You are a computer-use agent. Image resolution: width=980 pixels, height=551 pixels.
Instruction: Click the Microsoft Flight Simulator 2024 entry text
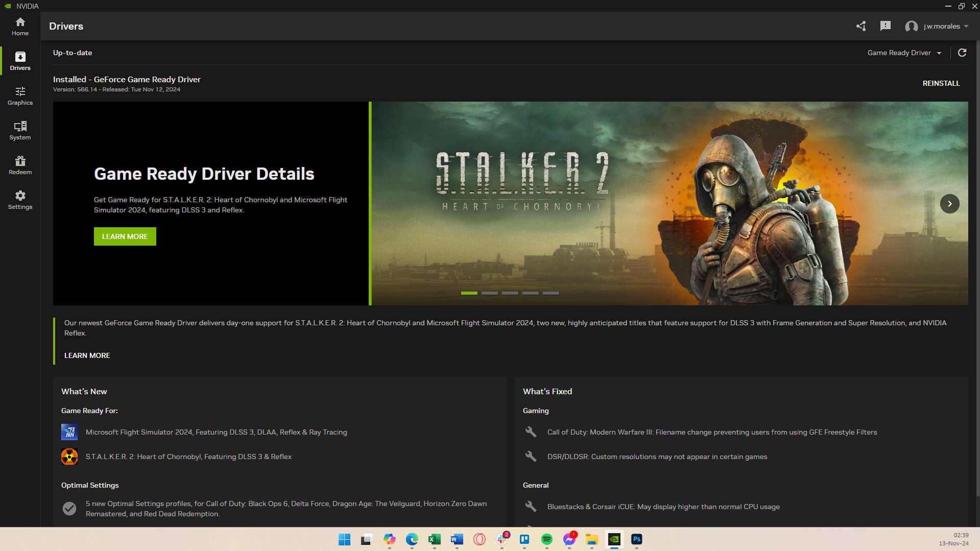pos(217,432)
